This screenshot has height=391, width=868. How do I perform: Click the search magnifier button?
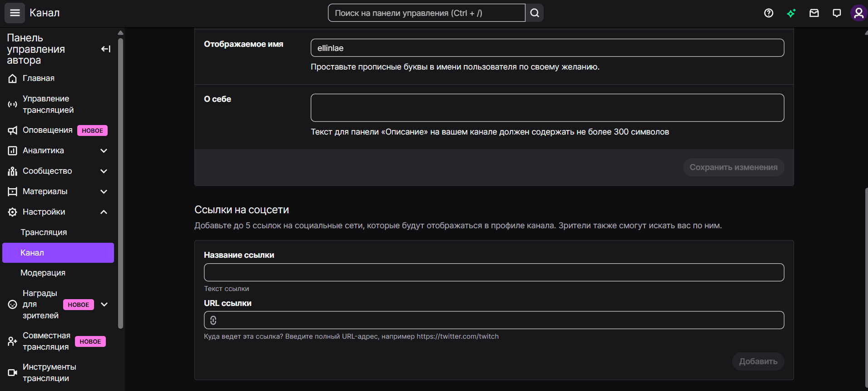coord(535,13)
